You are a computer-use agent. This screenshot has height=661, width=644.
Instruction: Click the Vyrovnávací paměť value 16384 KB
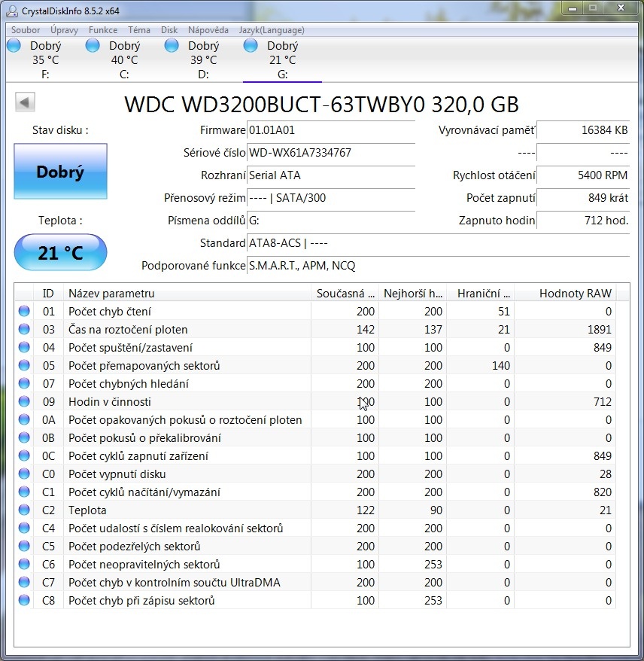(583, 130)
